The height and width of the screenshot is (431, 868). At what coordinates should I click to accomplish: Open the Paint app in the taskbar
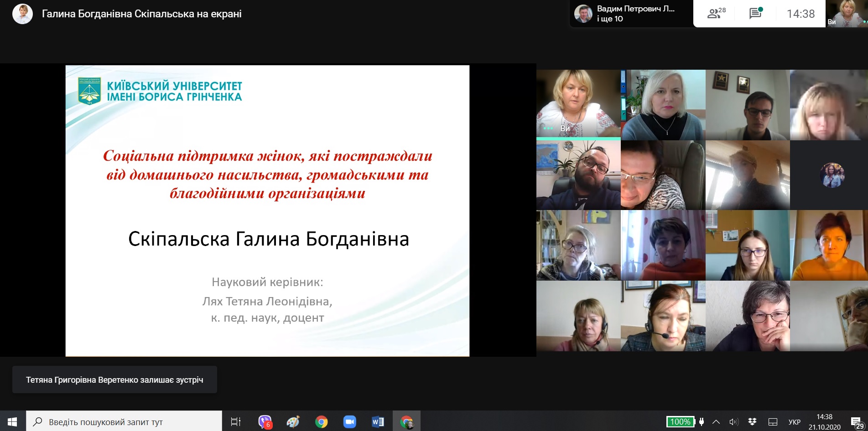click(x=293, y=422)
